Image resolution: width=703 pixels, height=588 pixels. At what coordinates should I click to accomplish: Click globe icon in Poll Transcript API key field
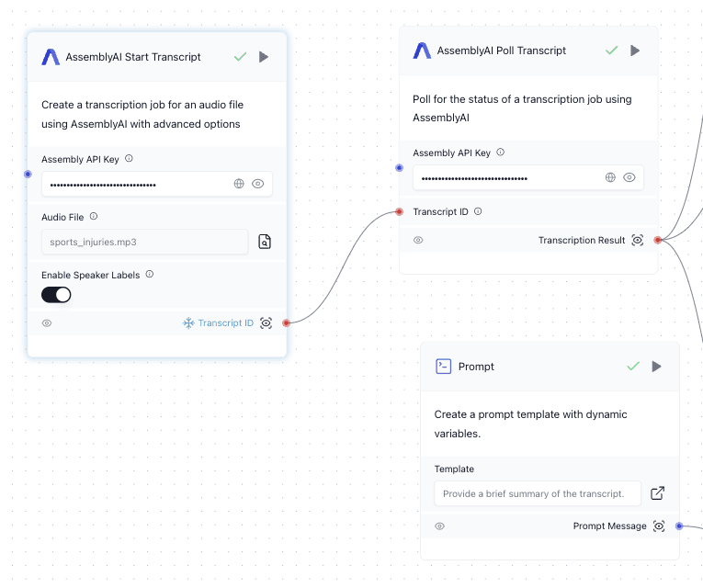610,177
